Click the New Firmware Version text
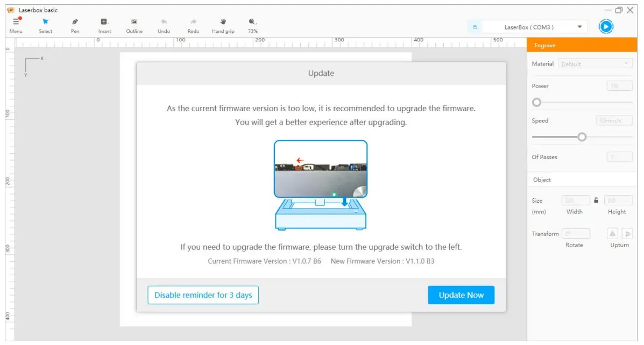The image size is (644, 345). (383, 261)
